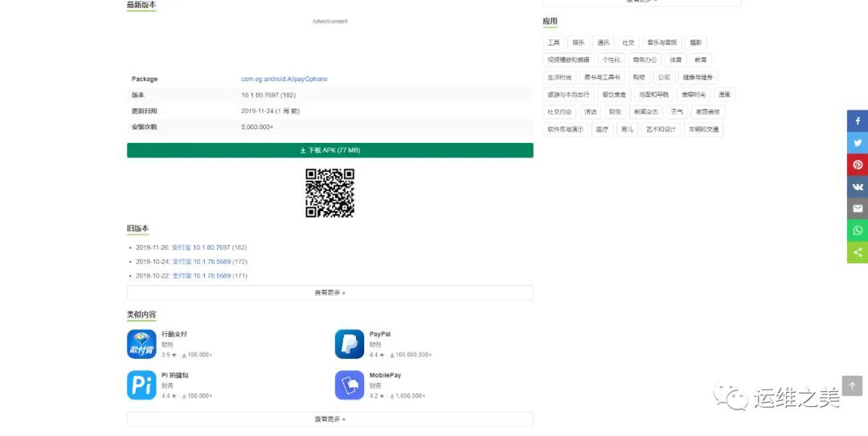
Task: Open the 公司 category
Action: pyautogui.click(x=664, y=77)
